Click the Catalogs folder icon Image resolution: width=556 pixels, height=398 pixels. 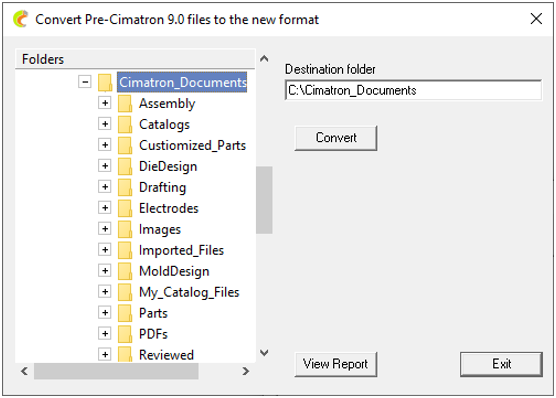[x=125, y=124]
